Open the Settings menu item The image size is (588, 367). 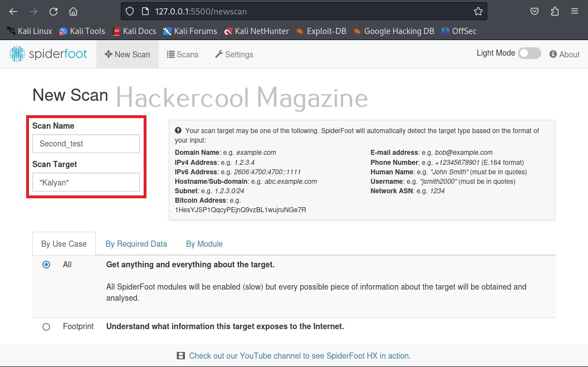[x=234, y=55]
